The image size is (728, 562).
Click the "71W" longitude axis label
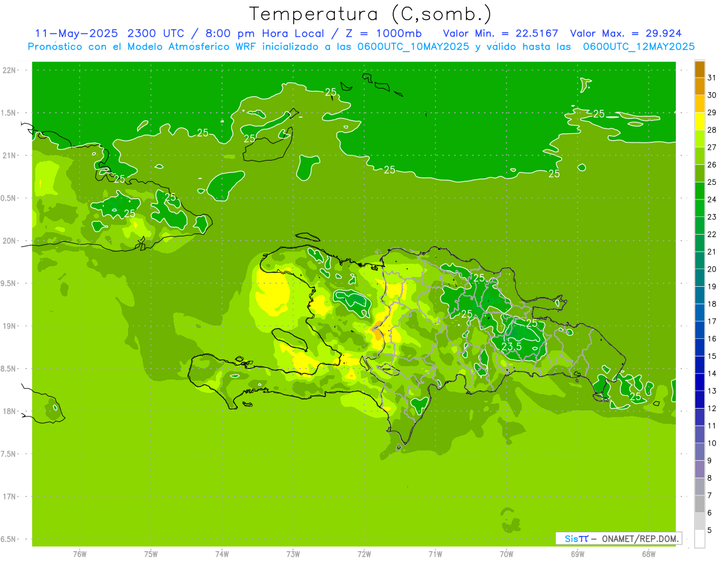coord(435,554)
